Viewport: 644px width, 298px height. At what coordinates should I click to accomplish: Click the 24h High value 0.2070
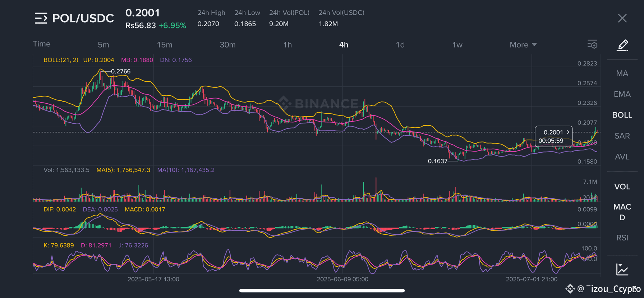(208, 24)
